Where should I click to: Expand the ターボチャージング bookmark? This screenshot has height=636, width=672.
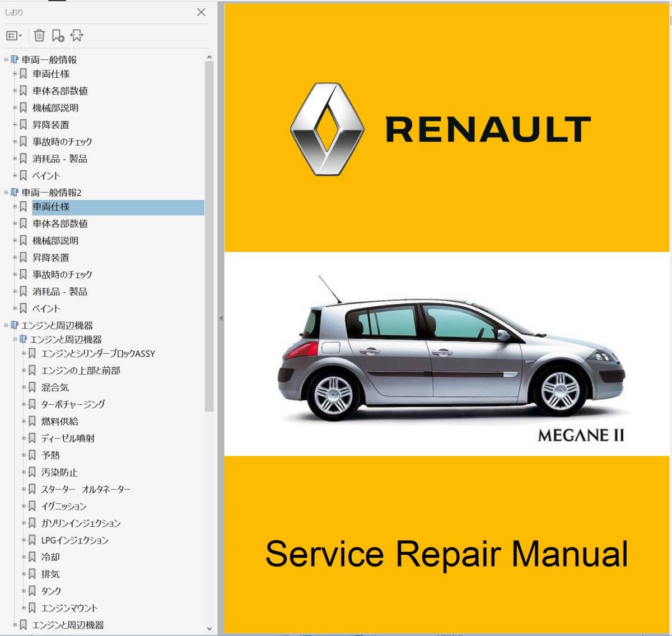(x=24, y=404)
